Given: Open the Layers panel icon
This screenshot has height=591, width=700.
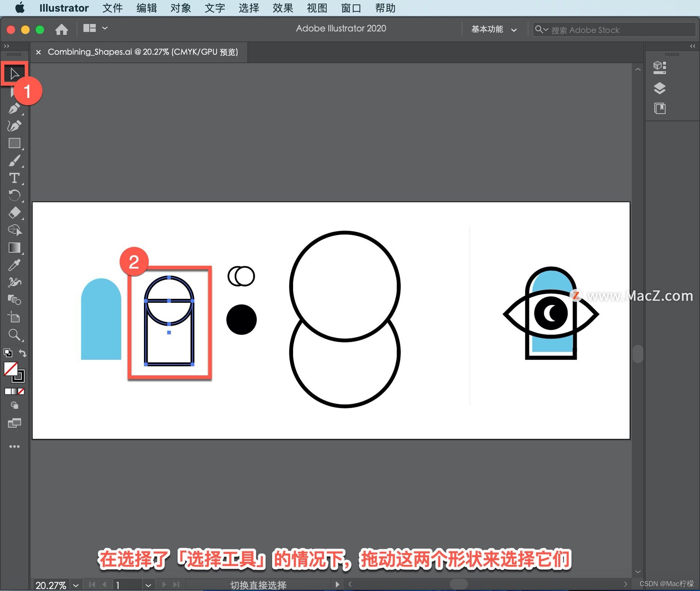Looking at the screenshot, I should pos(660,88).
